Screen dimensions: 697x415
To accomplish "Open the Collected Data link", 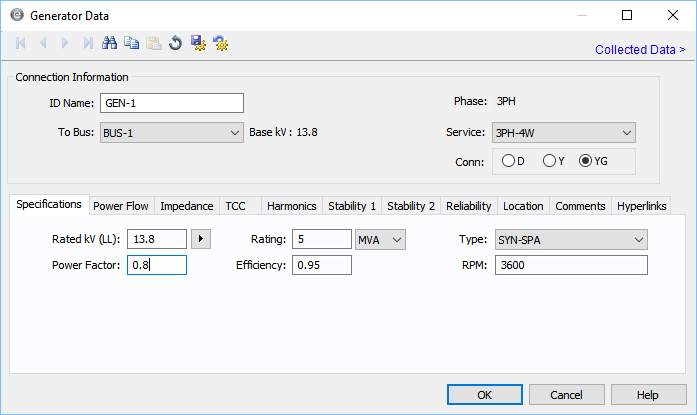I will 640,49.
